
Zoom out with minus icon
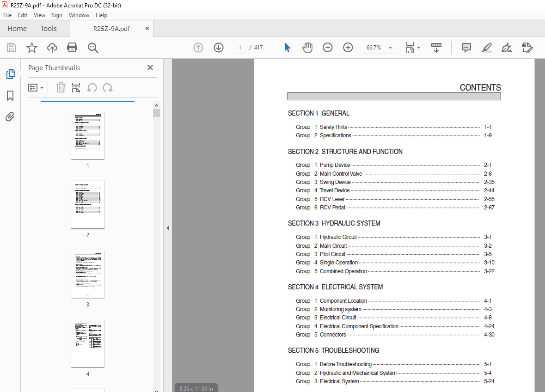click(327, 48)
